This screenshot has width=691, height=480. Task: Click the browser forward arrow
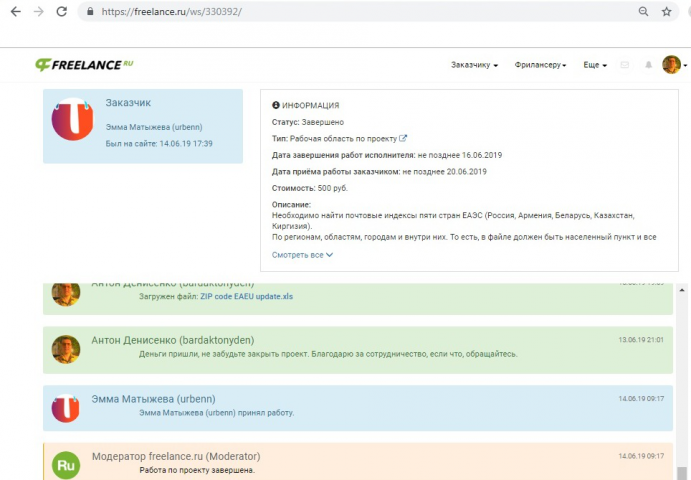pos(39,12)
